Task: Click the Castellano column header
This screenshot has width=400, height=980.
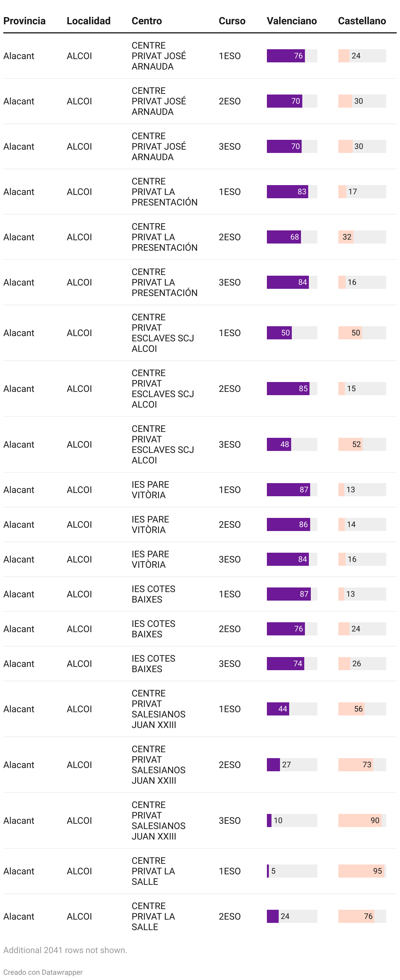Action: point(362,21)
